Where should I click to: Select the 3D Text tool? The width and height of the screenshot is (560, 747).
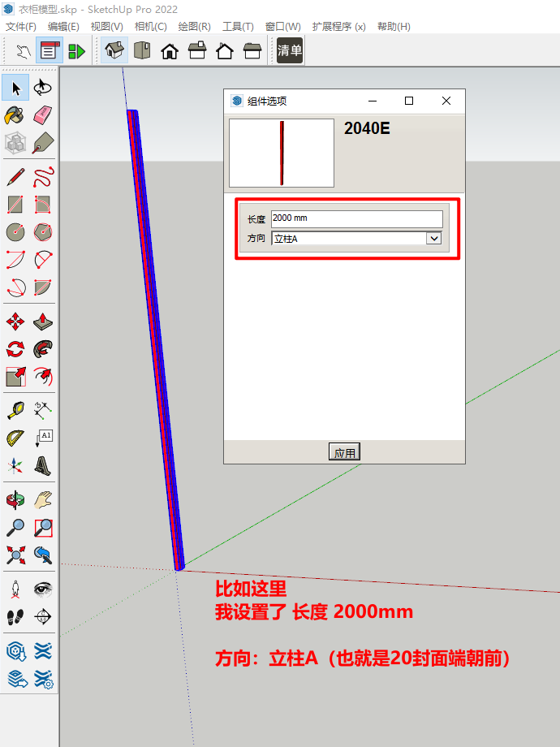tap(44, 466)
